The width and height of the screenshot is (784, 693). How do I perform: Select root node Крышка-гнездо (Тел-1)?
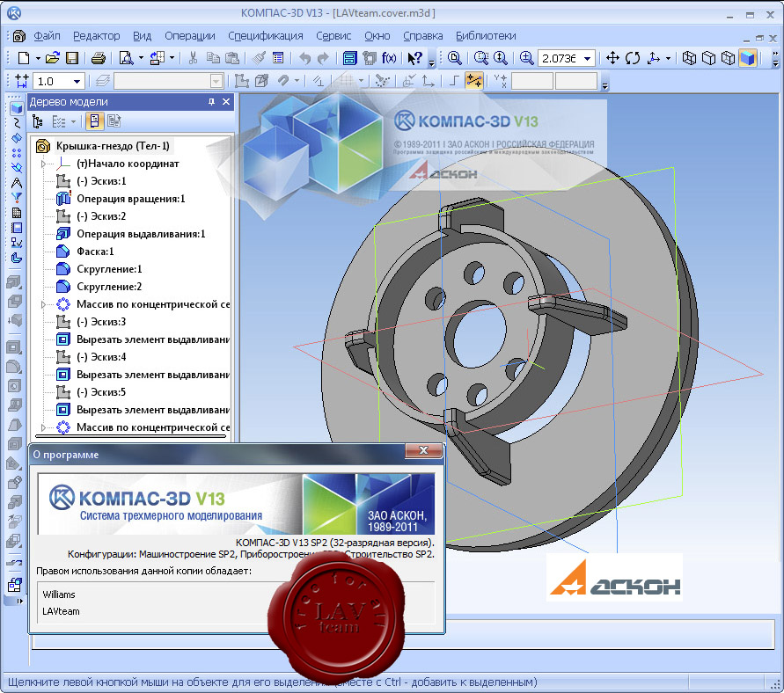click(x=113, y=146)
